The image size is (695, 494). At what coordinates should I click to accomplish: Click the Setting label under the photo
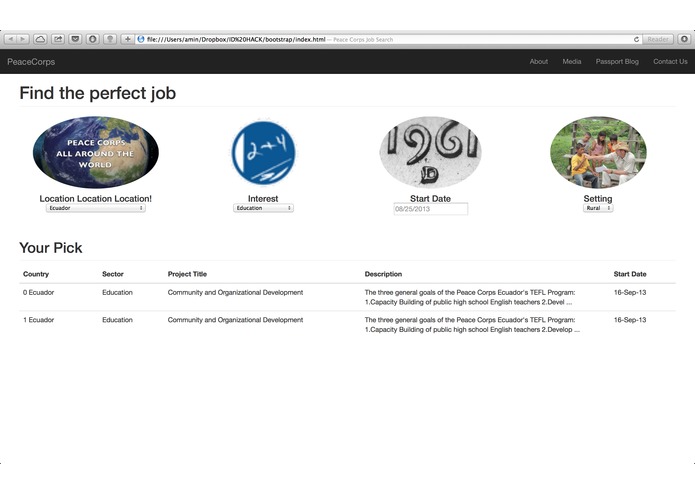point(598,198)
